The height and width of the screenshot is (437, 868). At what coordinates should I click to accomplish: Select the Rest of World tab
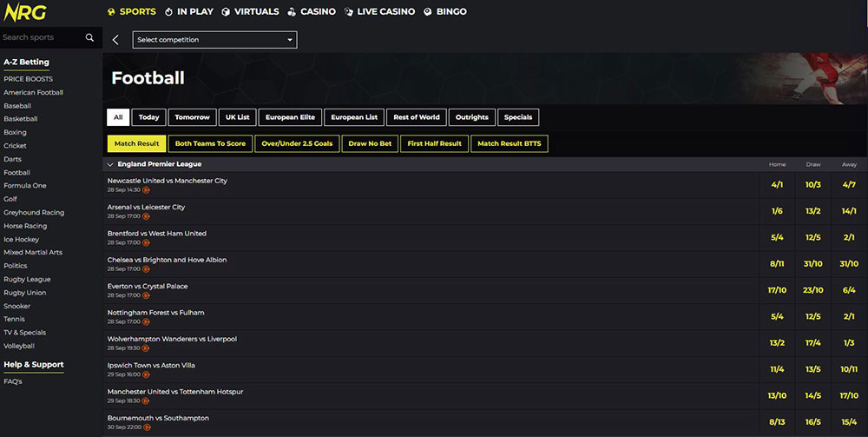(417, 117)
